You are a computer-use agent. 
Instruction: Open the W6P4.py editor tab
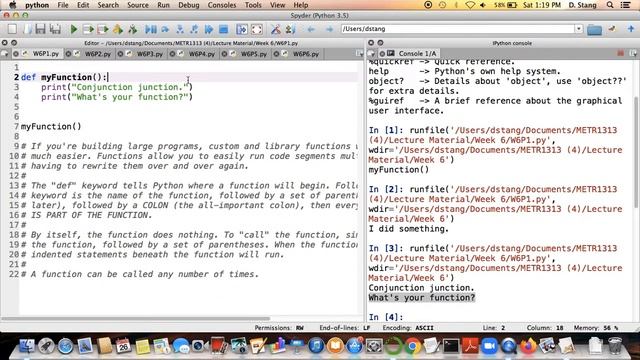point(202,54)
